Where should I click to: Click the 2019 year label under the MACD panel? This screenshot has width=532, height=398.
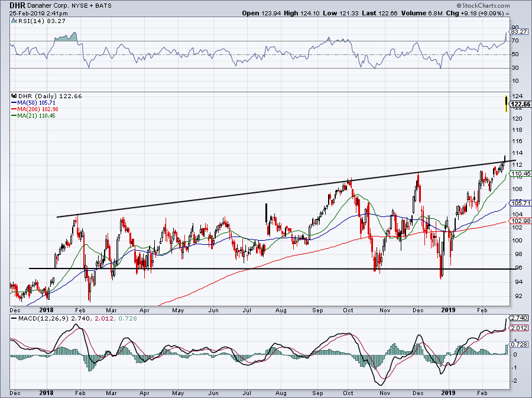[448, 393]
